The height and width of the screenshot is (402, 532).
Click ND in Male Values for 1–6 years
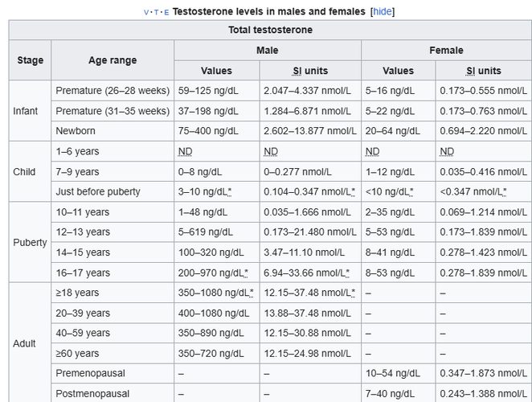[185, 151]
